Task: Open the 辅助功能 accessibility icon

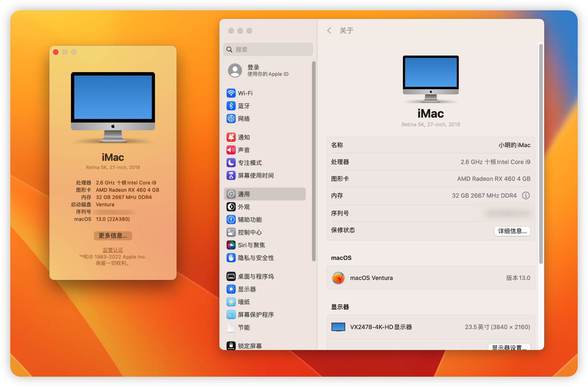Action: [x=231, y=220]
